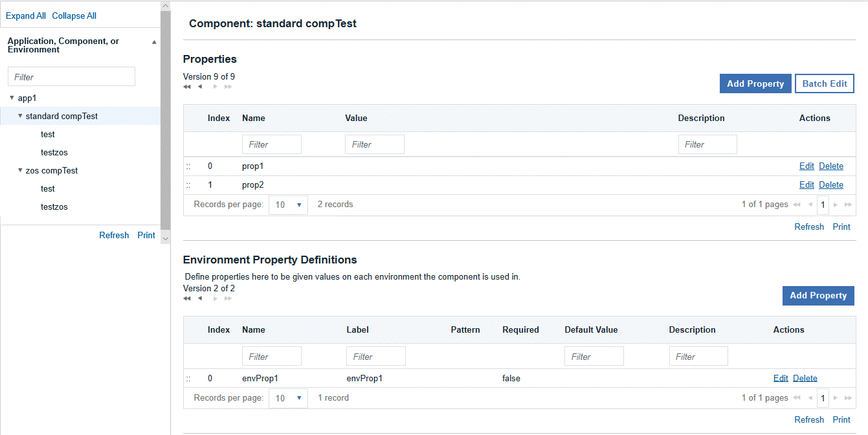Click the first-version arrow under Environment Property Definitions
The height and width of the screenshot is (435, 868).
tap(187, 298)
